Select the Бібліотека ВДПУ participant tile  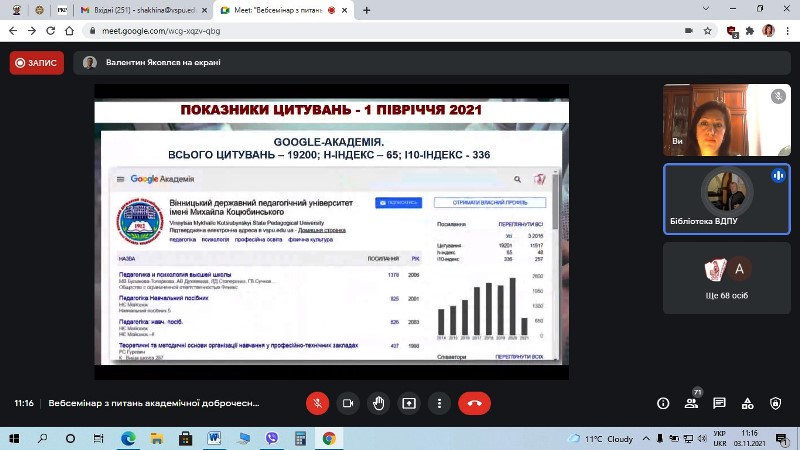727,199
